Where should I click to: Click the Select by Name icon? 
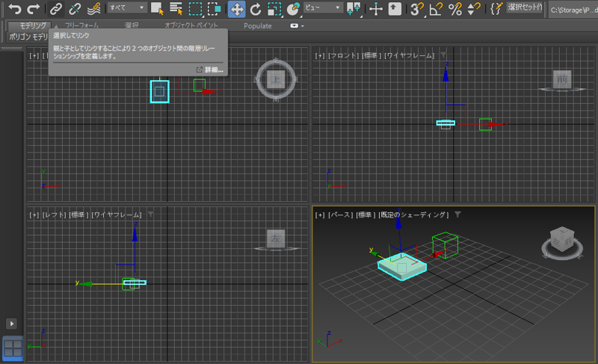point(176,9)
